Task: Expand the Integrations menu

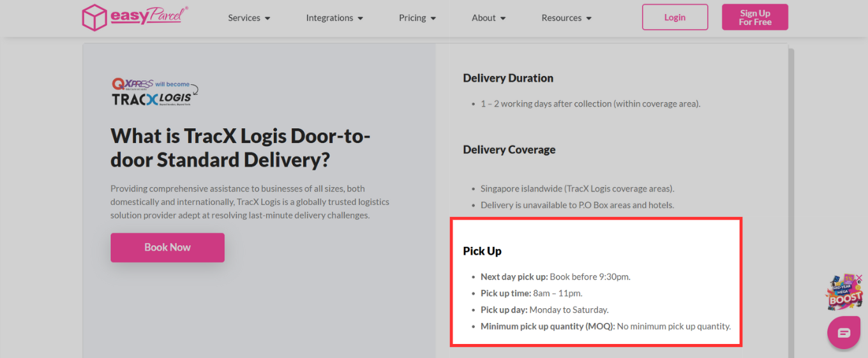Action: tap(334, 18)
